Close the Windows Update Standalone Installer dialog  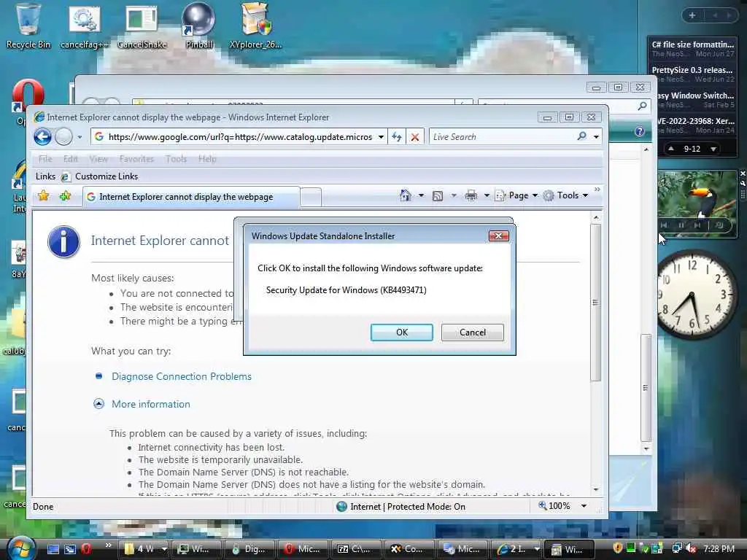[498, 236]
